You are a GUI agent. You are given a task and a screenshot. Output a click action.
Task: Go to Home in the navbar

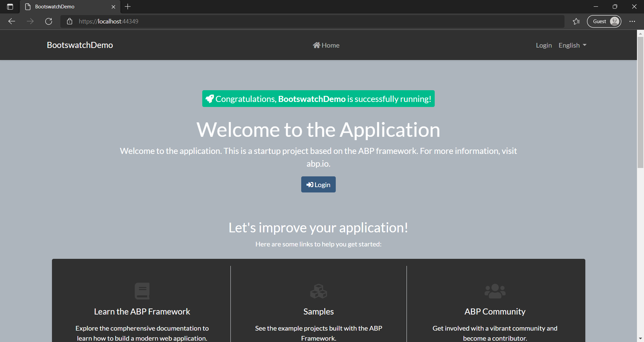(326, 45)
